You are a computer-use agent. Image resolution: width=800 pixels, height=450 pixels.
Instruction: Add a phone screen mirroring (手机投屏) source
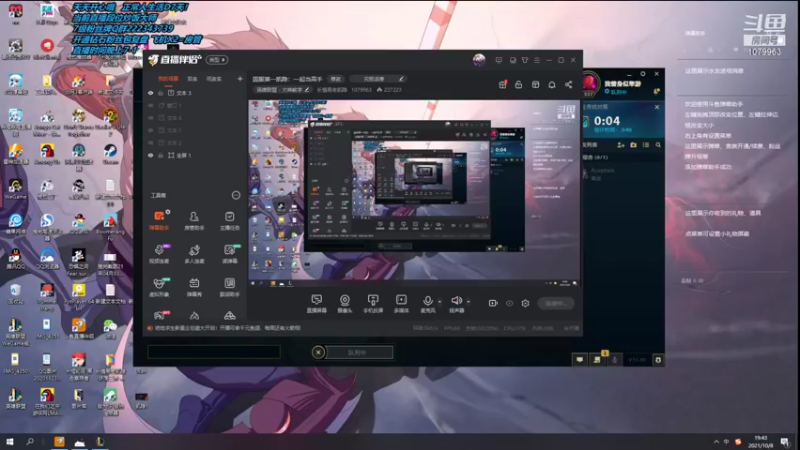click(x=373, y=304)
